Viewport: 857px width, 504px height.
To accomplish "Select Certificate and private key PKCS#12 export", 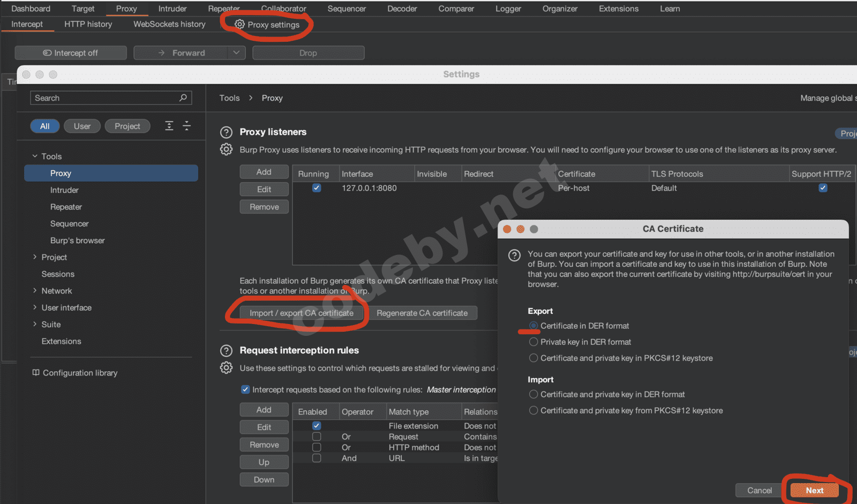I will tap(533, 358).
